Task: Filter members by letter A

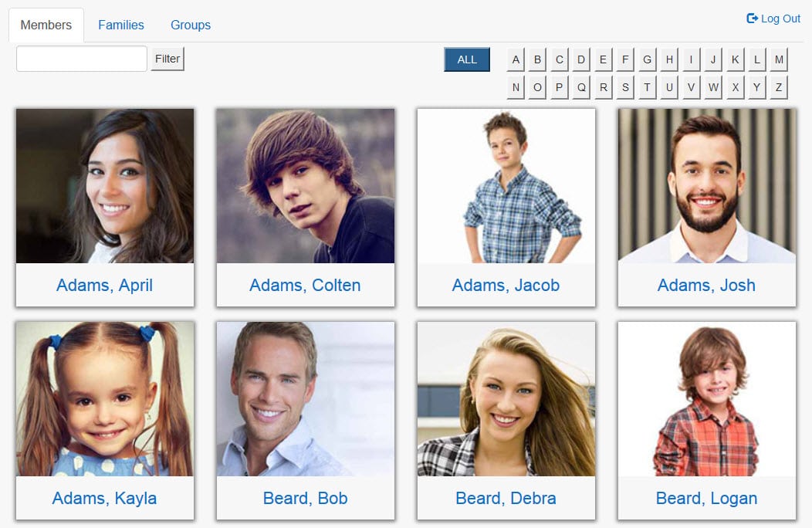Action: coord(516,59)
